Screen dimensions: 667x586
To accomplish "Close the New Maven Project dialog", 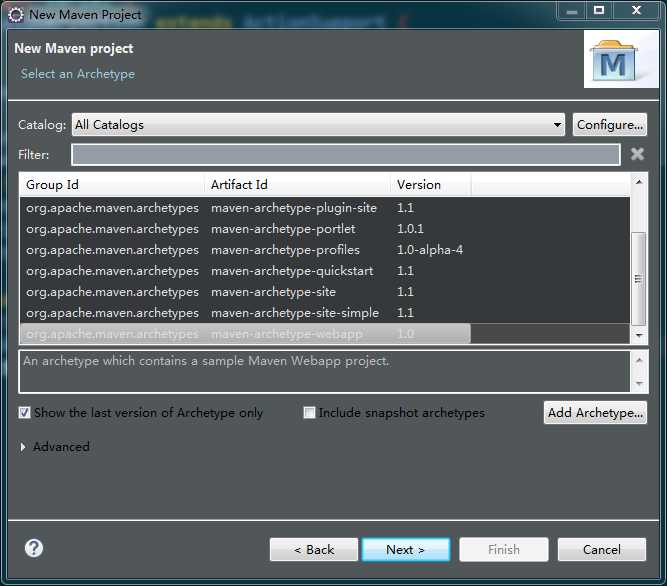I will [x=636, y=10].
